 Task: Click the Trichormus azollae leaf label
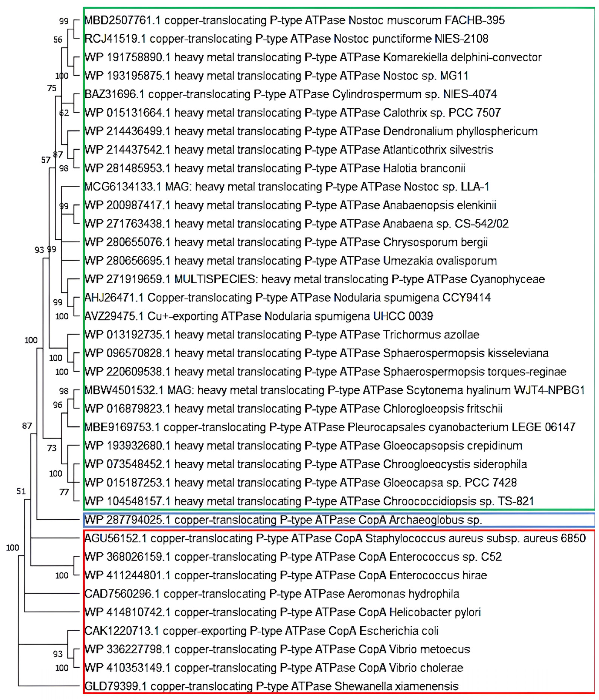point(282,335)
